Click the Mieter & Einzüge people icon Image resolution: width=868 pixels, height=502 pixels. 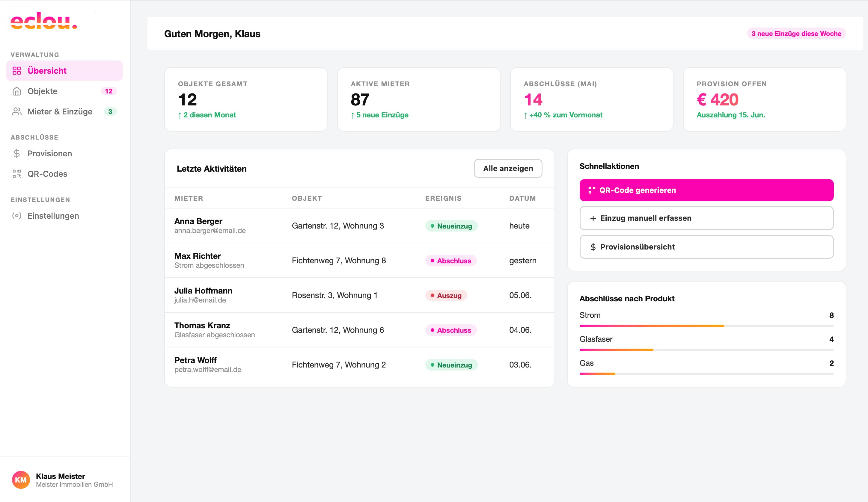pos(17,111)
